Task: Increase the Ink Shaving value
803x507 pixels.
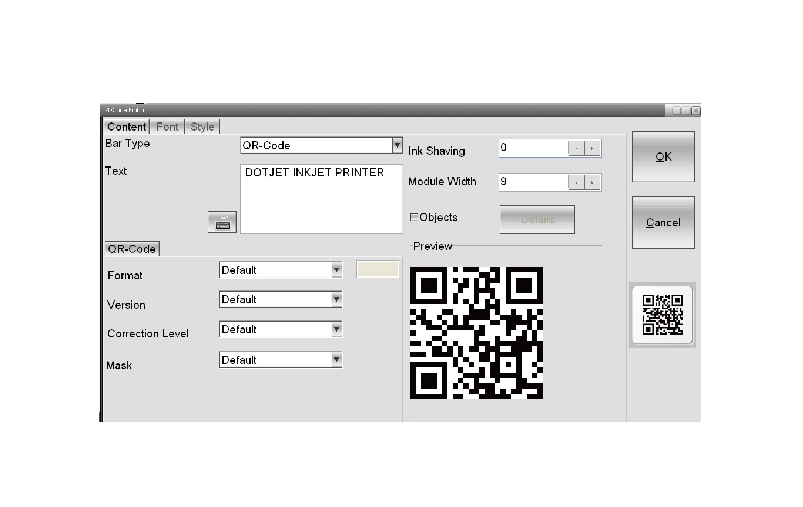Action: (592, 149)
